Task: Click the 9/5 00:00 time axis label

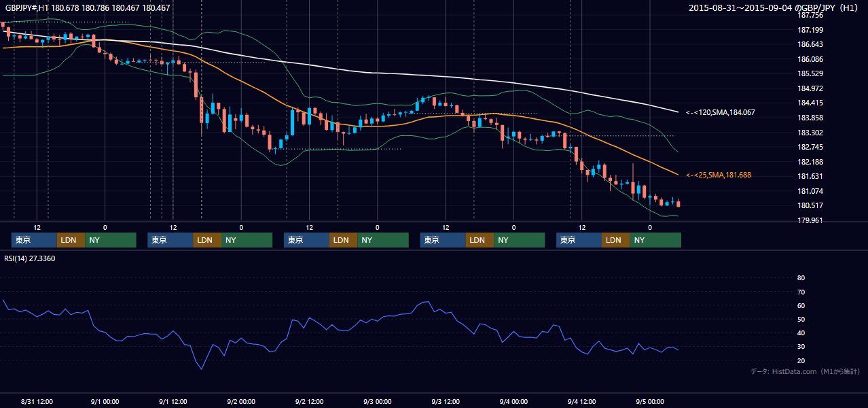Action: click(x=649, y=402)
